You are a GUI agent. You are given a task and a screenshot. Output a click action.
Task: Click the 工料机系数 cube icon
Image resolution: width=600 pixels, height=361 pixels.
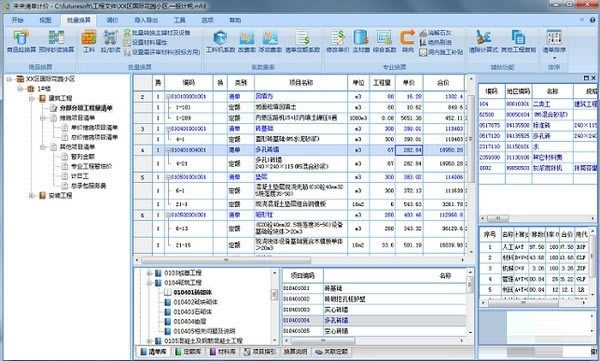pyautogui.click(x=220, y=38)
